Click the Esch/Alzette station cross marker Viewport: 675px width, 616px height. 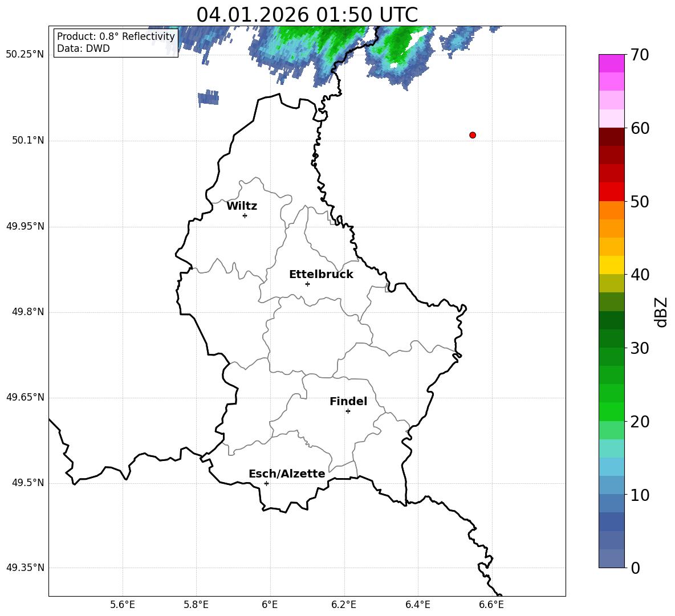pos(266,483)
